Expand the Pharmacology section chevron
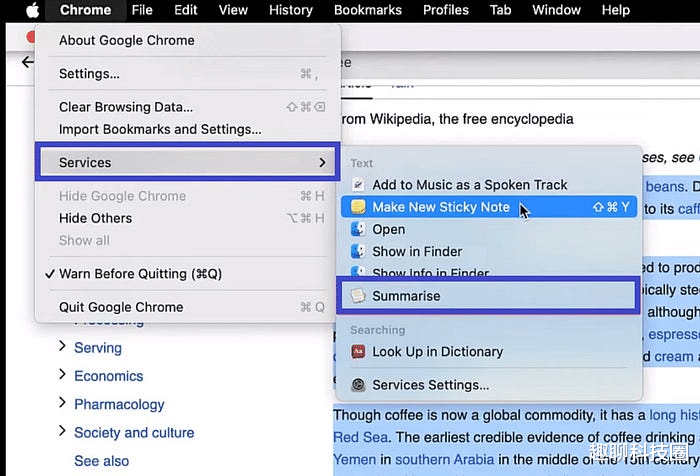Image resolution: width=700 pixels, height=476 pixels. coord(62,403)
